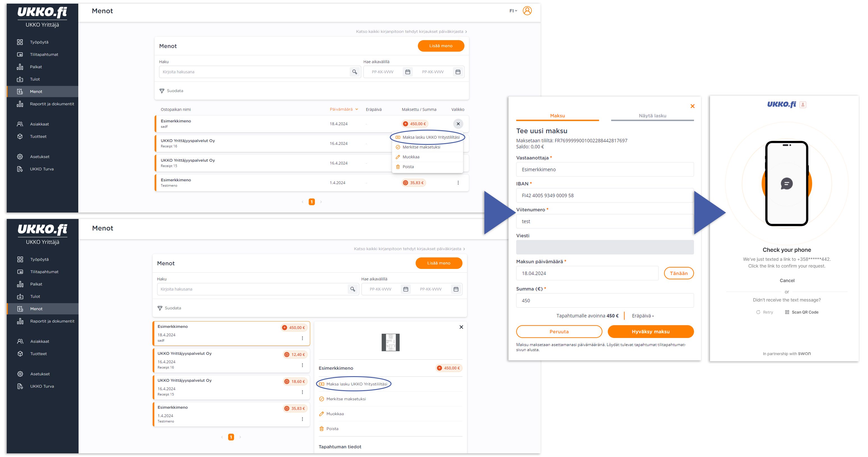Switch to the Näytä lasku tab
Image resolution: width=868 pixels, height=457 pixels.
pos(652,116)
